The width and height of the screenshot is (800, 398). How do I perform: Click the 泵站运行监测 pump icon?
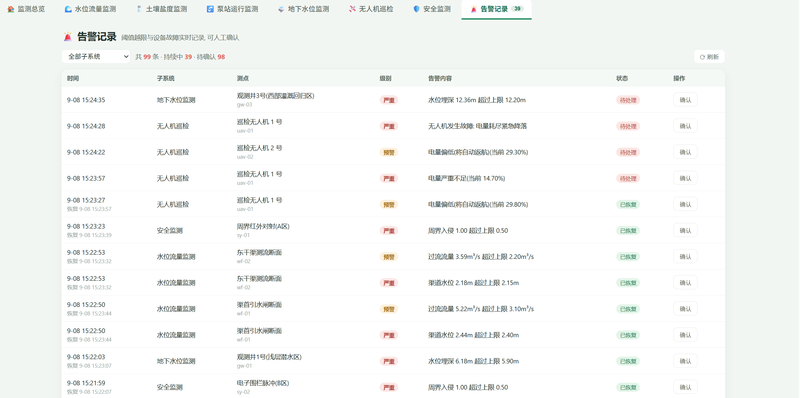pos(210,9)
